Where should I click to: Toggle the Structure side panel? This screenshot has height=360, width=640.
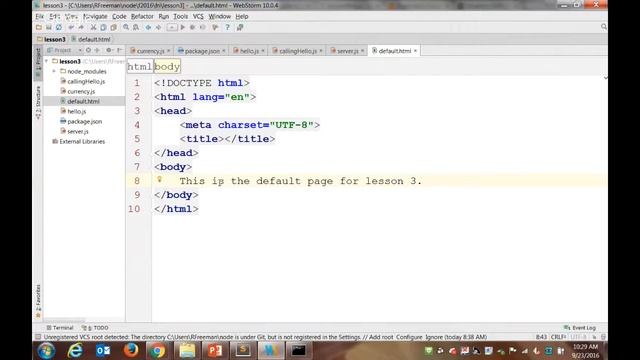click(x=38, y=102)
